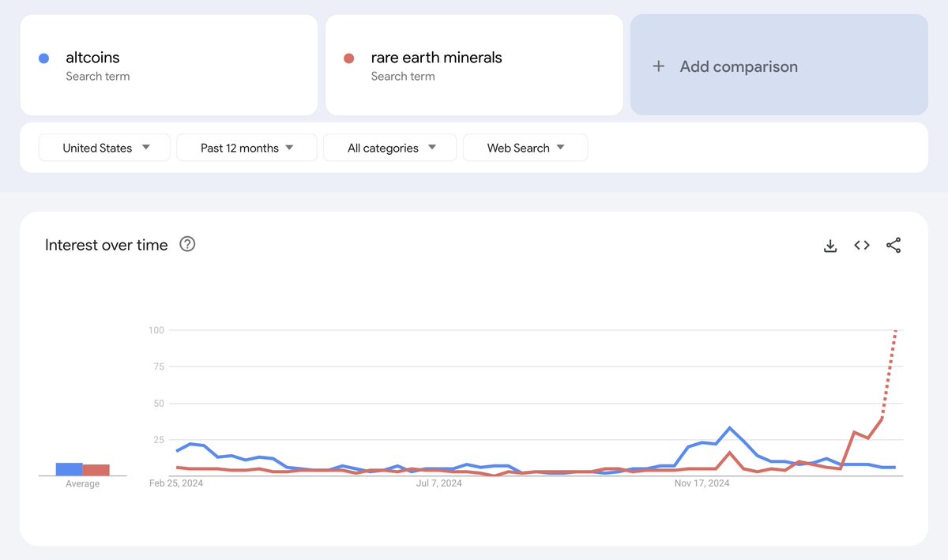Add comparison search term
The width and height of the screenshot is (948, 560).
pos(779,65)
